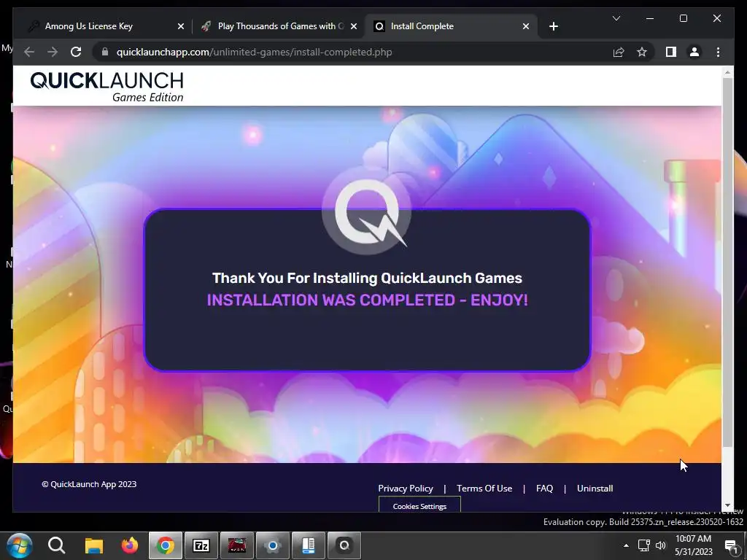The width and height of the screenshot is (747, 560).
Task: Launch Firefox from the taskbar
Action: 129,545
